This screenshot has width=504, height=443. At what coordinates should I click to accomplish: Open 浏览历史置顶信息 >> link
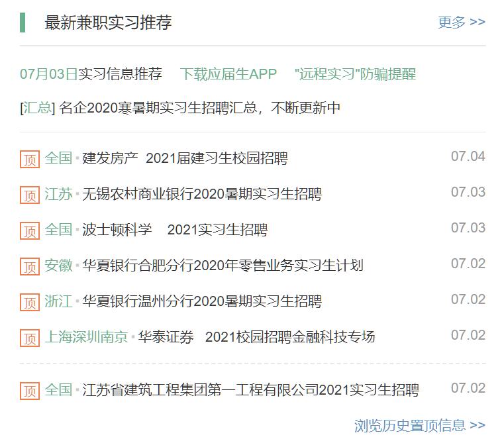(x=420, y=425)
